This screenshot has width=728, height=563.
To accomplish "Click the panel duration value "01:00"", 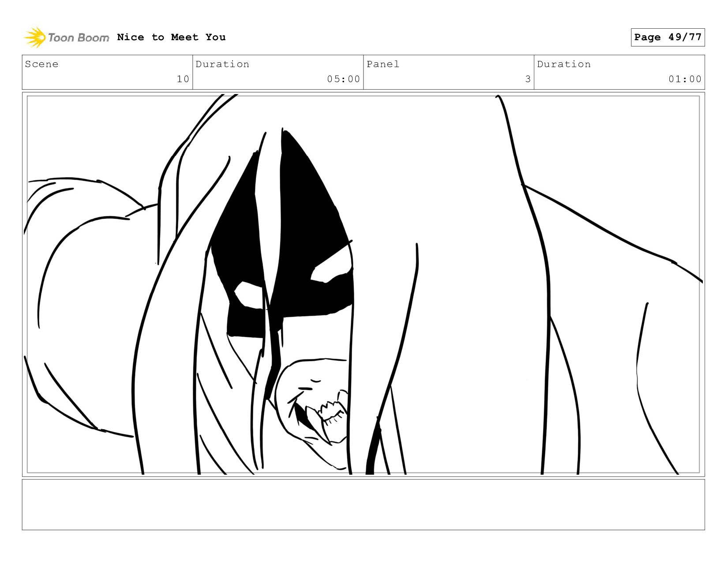I will [685, 79].
